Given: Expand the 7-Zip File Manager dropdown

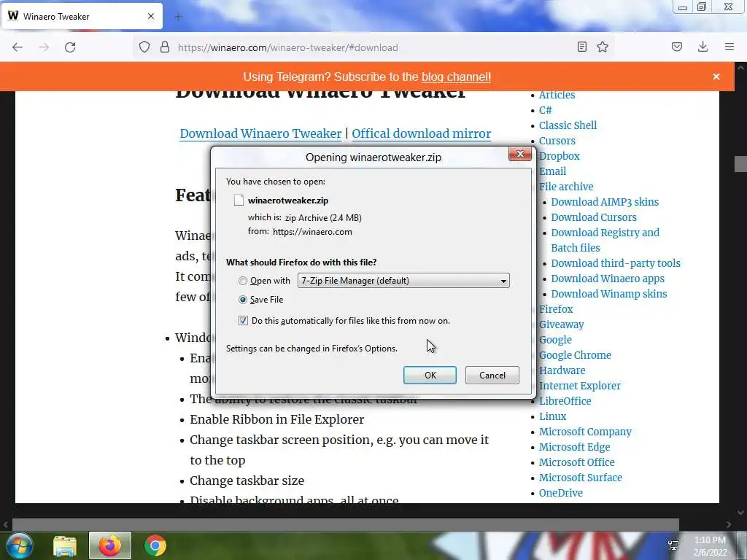Looking at the screenshot, I should point(403,281).
